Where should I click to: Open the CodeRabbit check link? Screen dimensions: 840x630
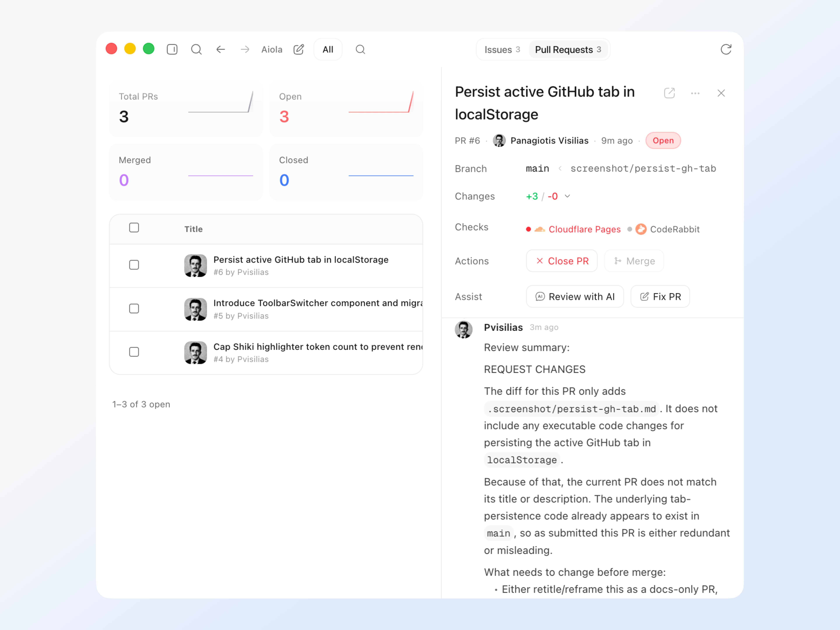[674, 229]
